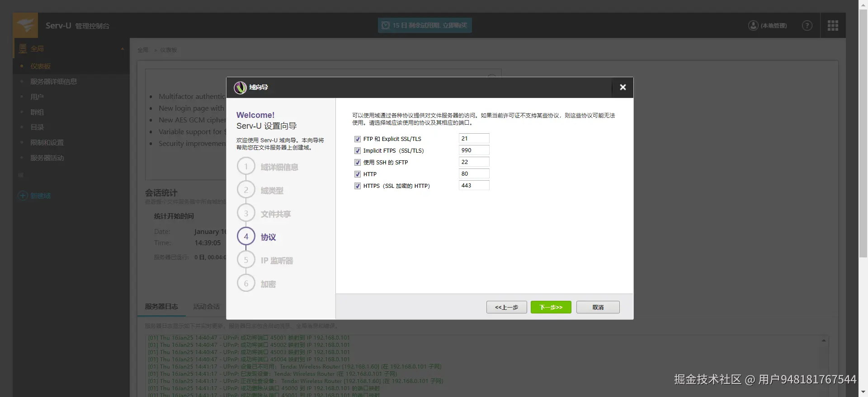Click the SFTP port 22 field
Screen dimensions: 868x397
pos(474,162)
